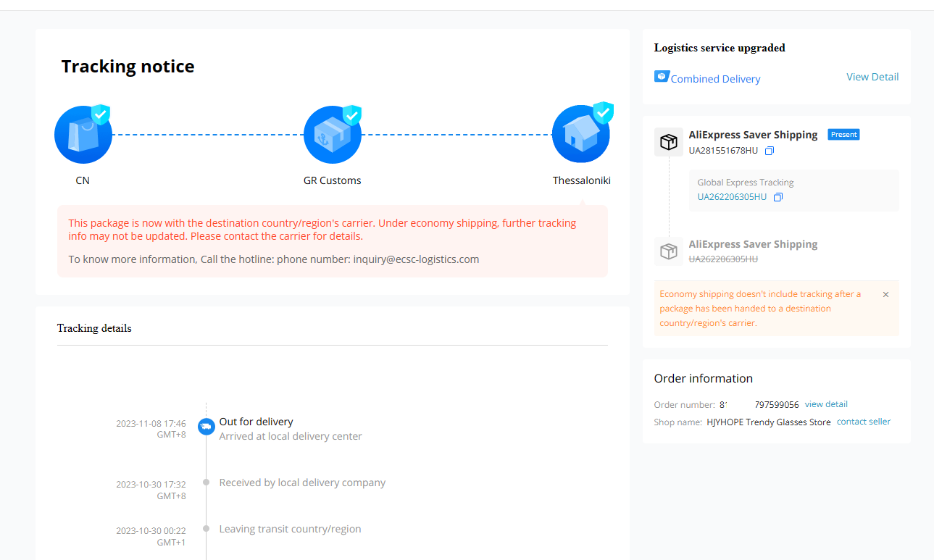934x560 pixels.
Task: Open the View Detail link
Action: pos(872,77)
